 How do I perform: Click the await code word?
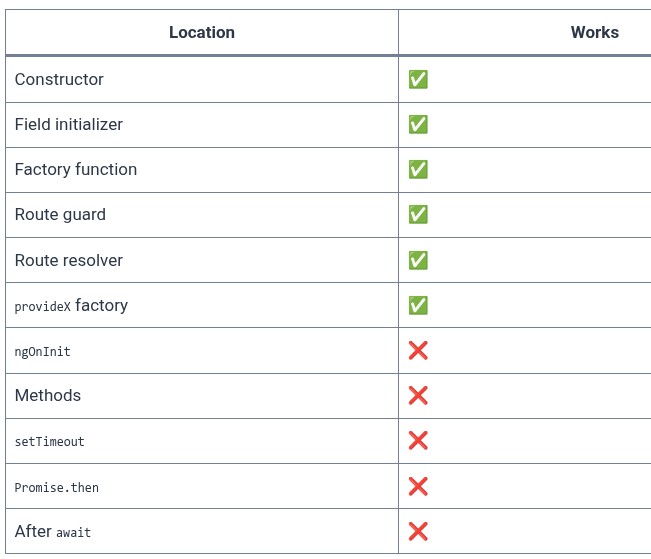(x=73, y=532)
